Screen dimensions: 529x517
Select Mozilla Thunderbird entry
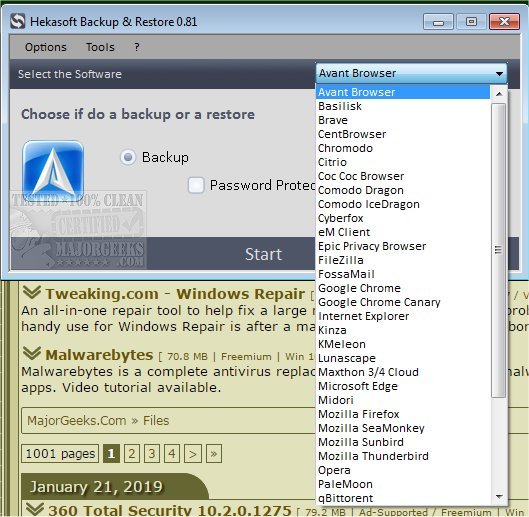[403, 456]
